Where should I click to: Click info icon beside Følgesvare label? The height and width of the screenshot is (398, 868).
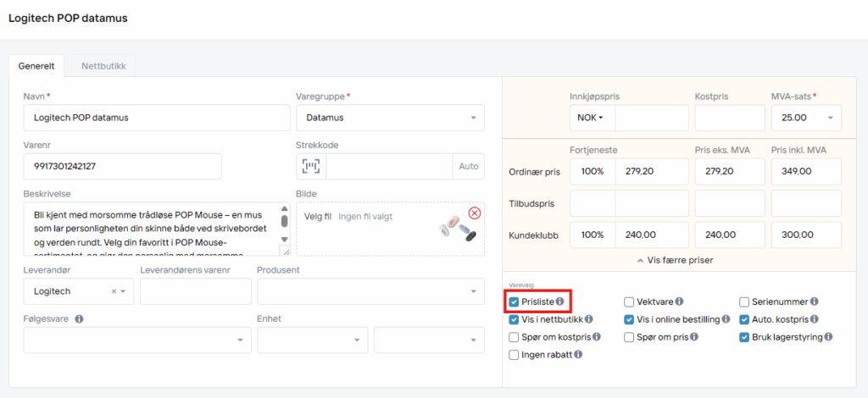click(79, 319)
